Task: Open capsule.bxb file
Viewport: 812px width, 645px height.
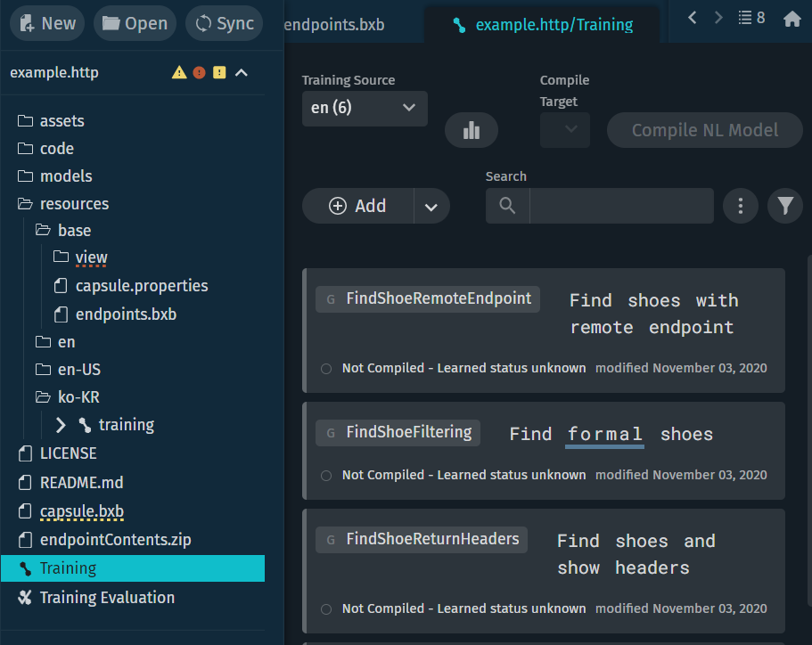Action: point(71,511)
